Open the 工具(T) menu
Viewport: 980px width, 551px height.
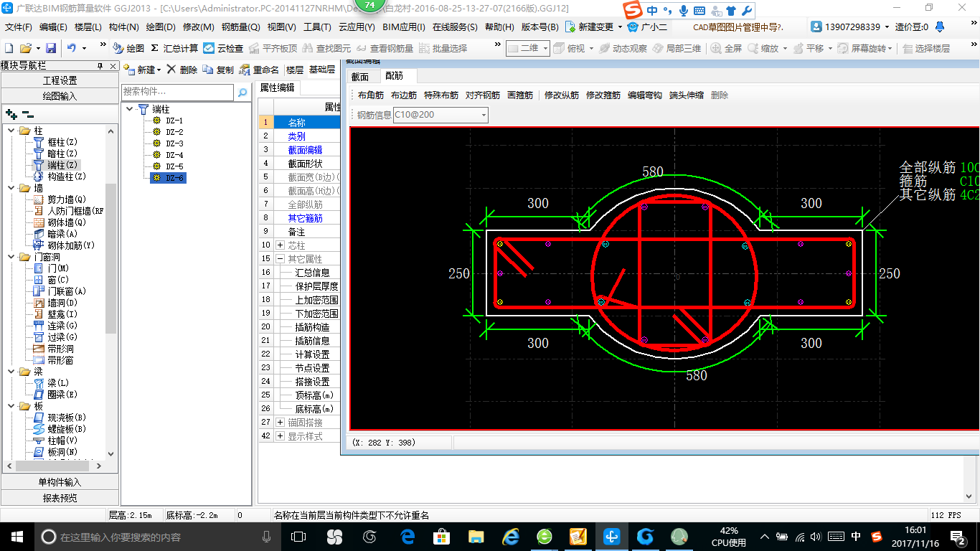click(317, 27)
